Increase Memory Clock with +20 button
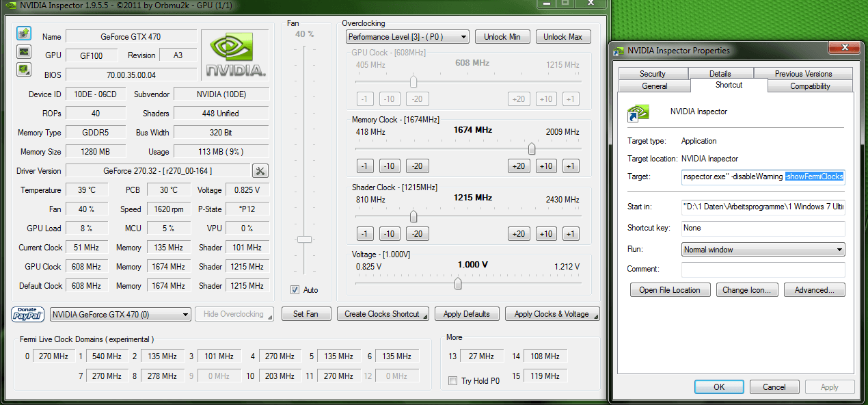Viewport: 868px width, 405px height. [x=519, y=166]
